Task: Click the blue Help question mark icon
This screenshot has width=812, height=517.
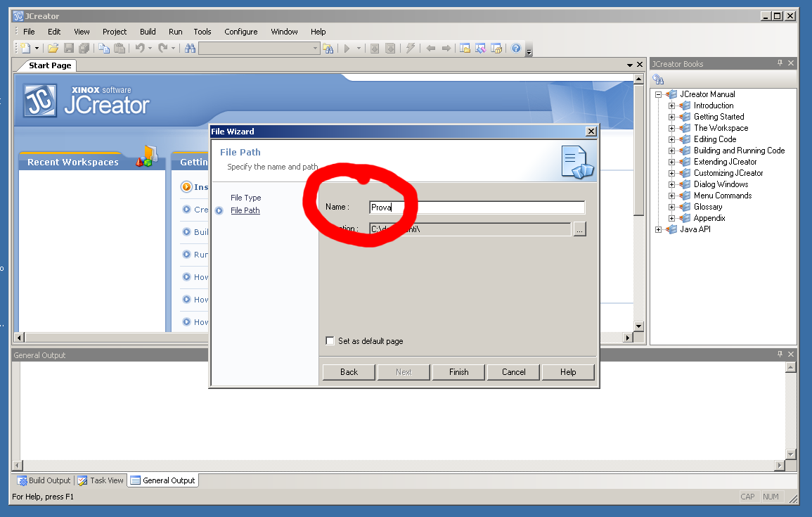Action: point(516,49)
